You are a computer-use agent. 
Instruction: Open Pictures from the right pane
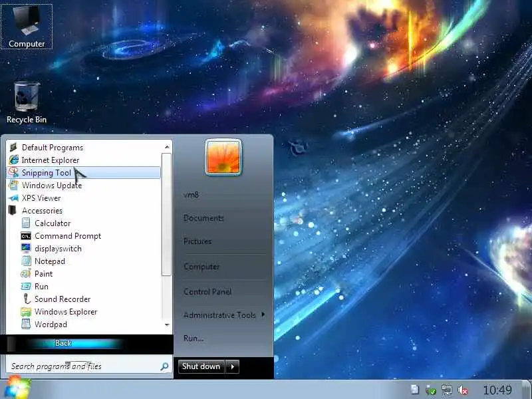[198, 241]
